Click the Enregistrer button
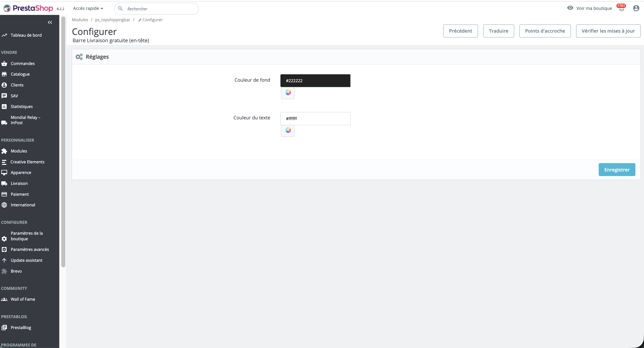The image size is (644, 348). (x=617, y=169)
